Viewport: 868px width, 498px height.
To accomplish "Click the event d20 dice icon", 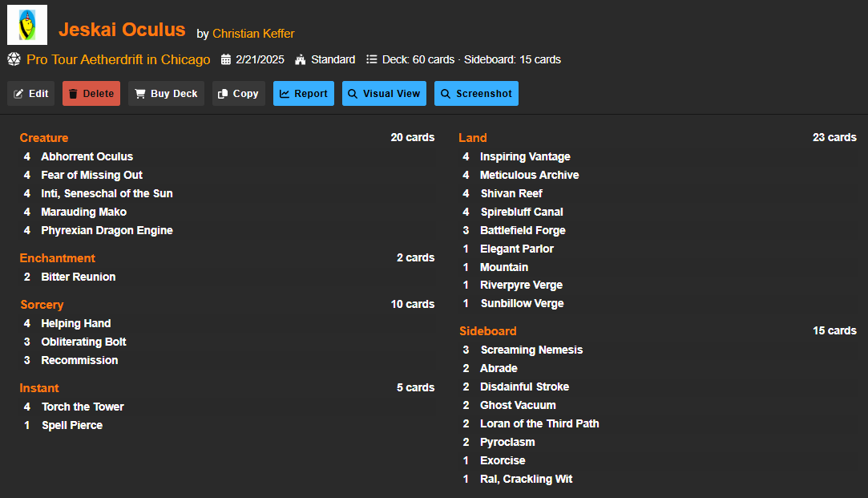I will pyautogui.click(x=14, y=59).
